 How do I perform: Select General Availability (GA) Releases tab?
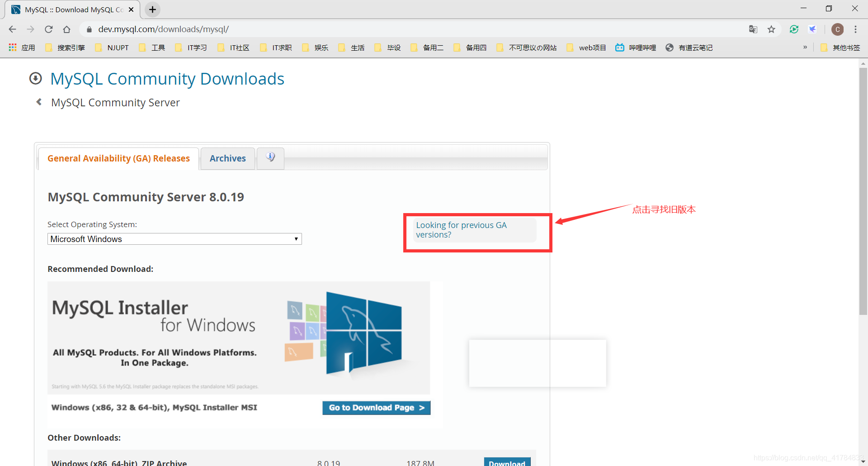[x=118, y=158]
